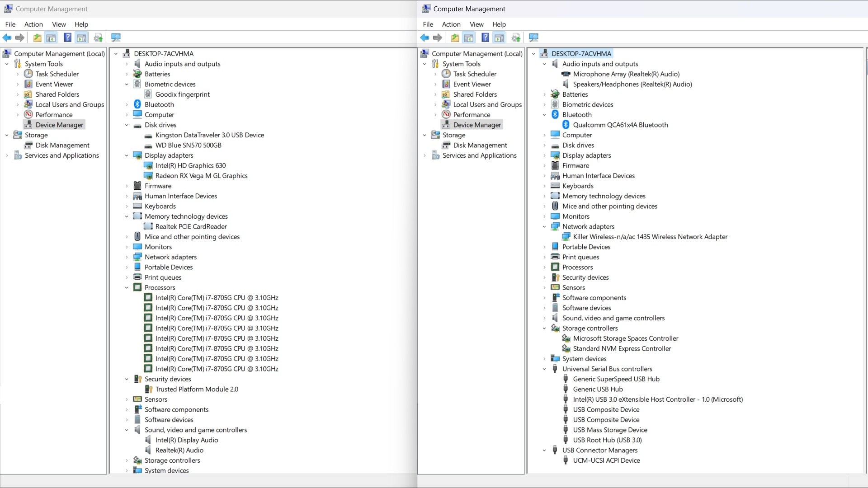Click Back arrow in left window toolbar

(x=7, y=38)
